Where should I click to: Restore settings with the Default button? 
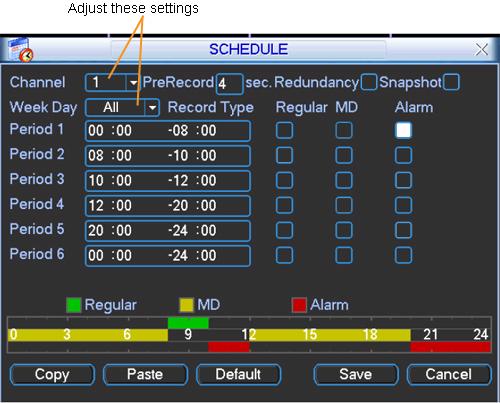click(238, 374)
